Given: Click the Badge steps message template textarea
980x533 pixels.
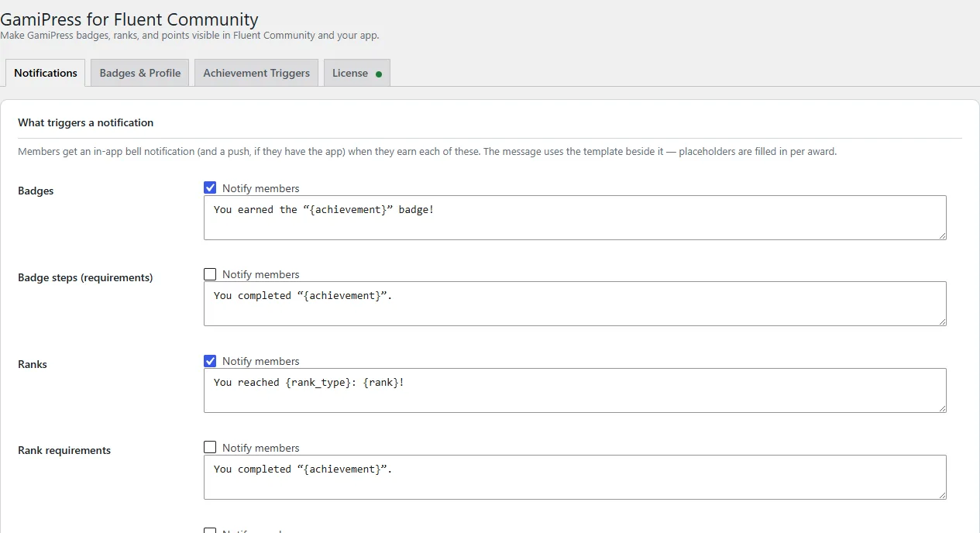Looking at the screenshot, I should pyautogui.click(x=575, y=304).
